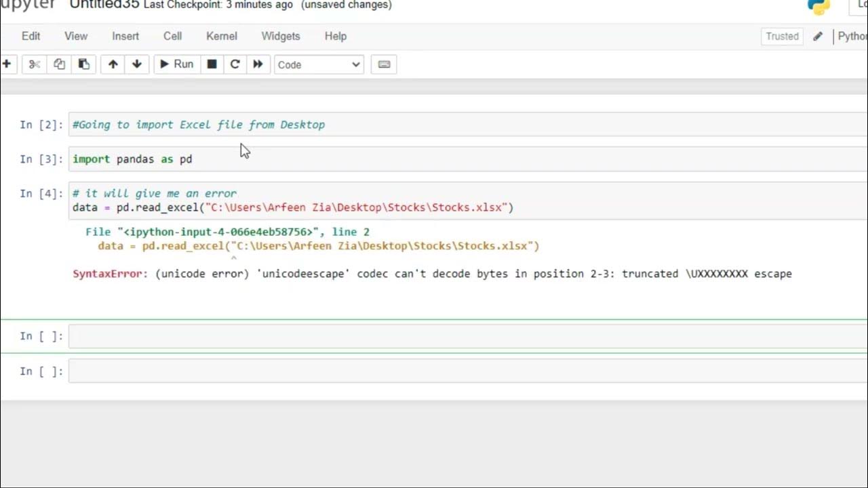Open the Edit menu
This screenshot has width=868, height=488.
pos(31,36)
